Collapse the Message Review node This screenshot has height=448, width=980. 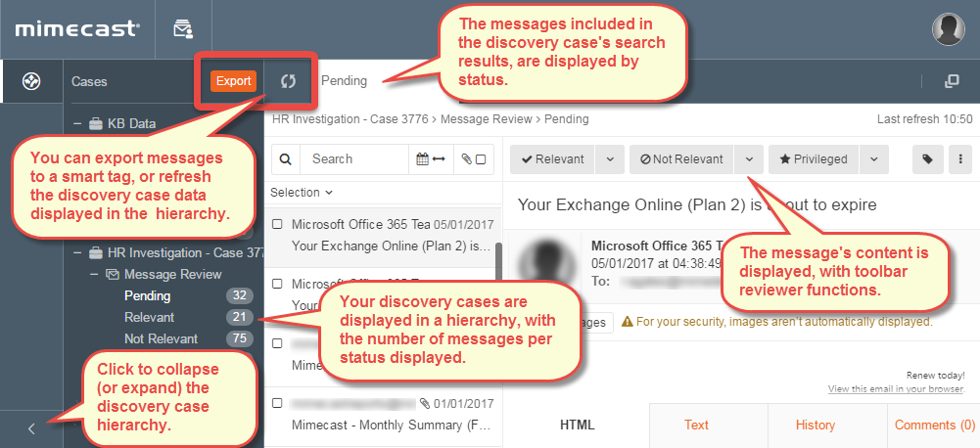(94, 274)
